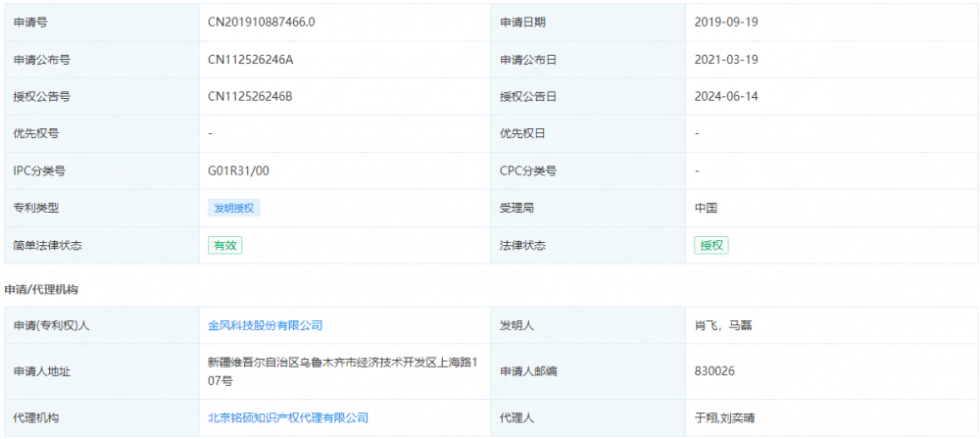Viewport: 980px width, 439px height.
Task: Click the grant date 2024-06-14
Action: point(726,97)
